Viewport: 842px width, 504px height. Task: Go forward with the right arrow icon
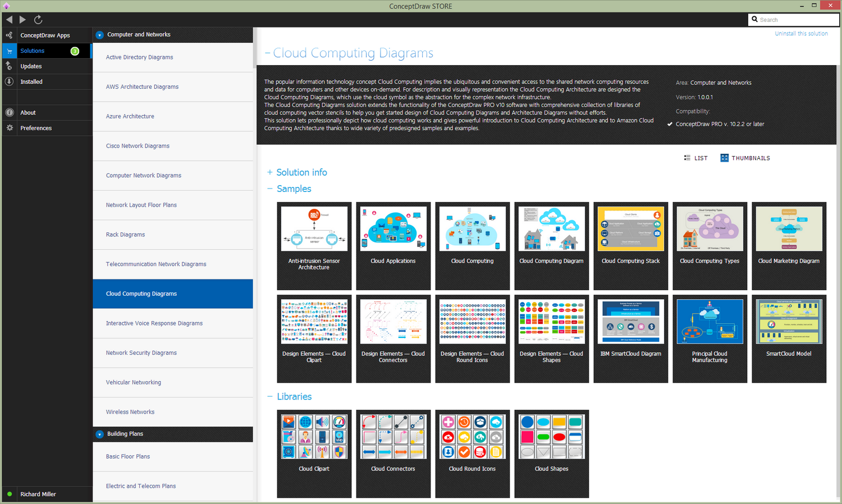(22, 20)
